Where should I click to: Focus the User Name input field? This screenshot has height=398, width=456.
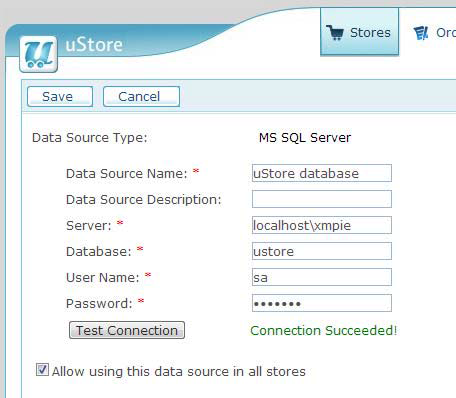click(x=322, y=277)
